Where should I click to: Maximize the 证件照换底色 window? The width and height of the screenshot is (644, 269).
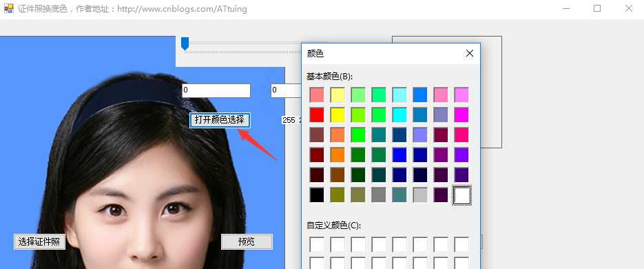pyautogui.click(x=597, y=8)
